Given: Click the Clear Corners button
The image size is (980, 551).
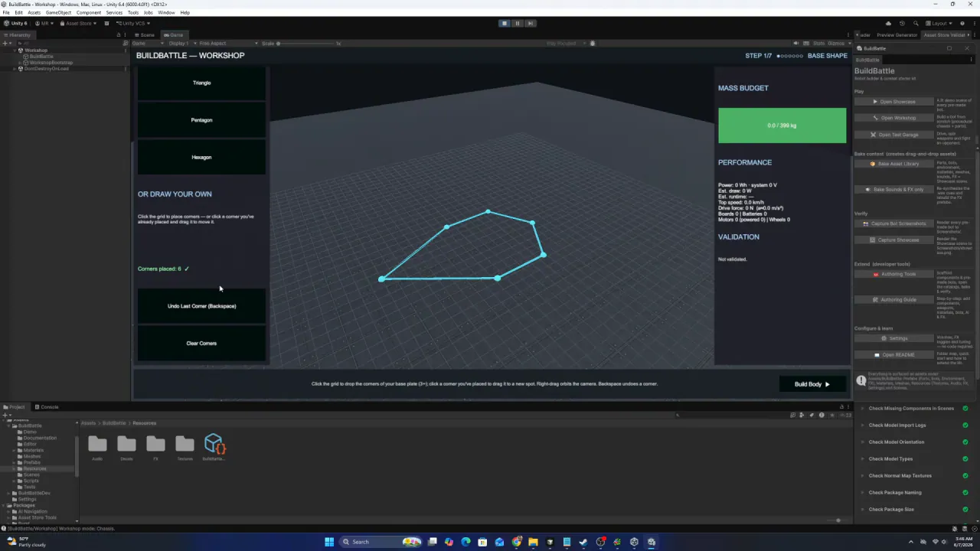Looking at the screenshot, I should tap(201, 343).
